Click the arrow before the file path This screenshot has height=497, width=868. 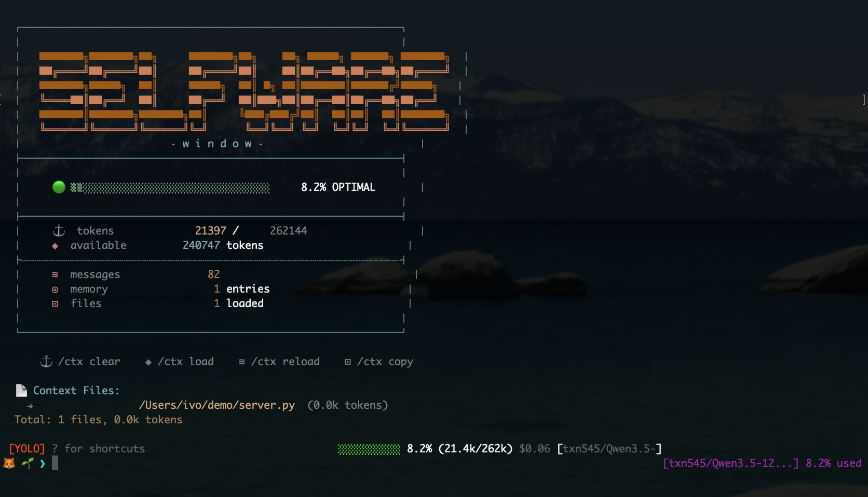pyautogui.click(x=31, y=405)
